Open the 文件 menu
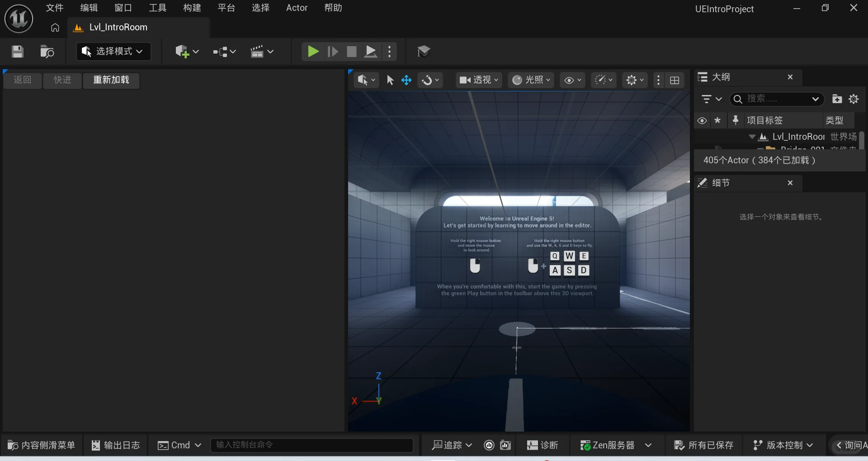This screenshot has width=868, height=461. point(54,8)
